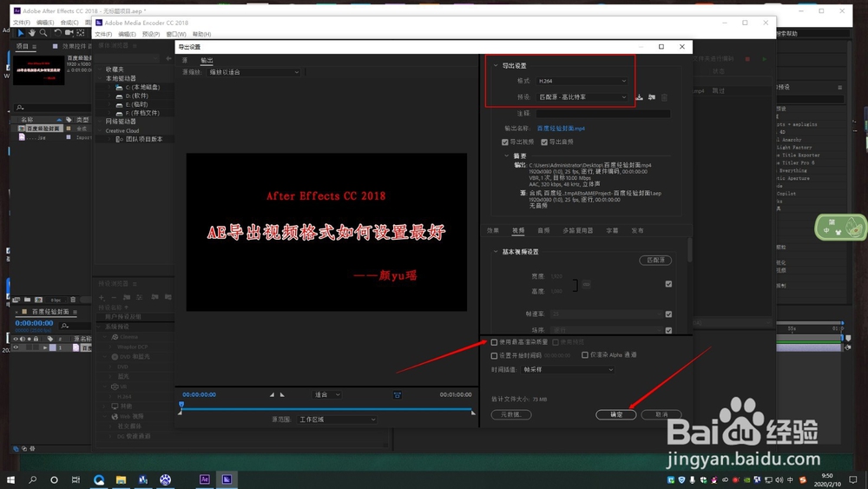Enable 仅渲染 Alpha 通道 checkbox
The height and width of the screenshot is (489, 868).
(x=584, y=355)
